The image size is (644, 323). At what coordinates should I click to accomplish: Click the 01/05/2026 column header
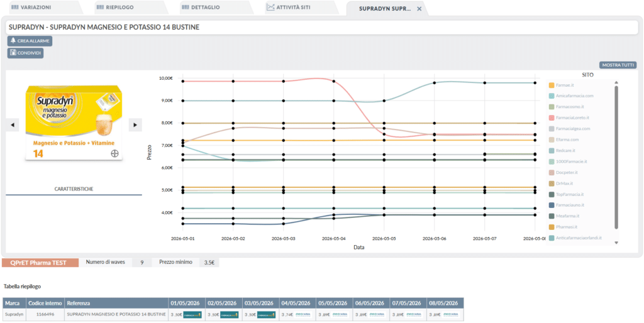pos(187,304)
